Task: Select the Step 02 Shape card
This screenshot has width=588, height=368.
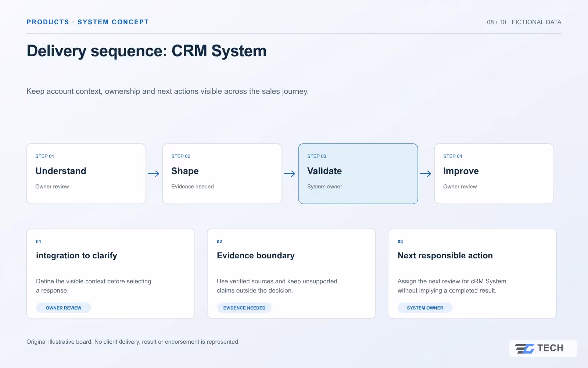Action: 222,174
